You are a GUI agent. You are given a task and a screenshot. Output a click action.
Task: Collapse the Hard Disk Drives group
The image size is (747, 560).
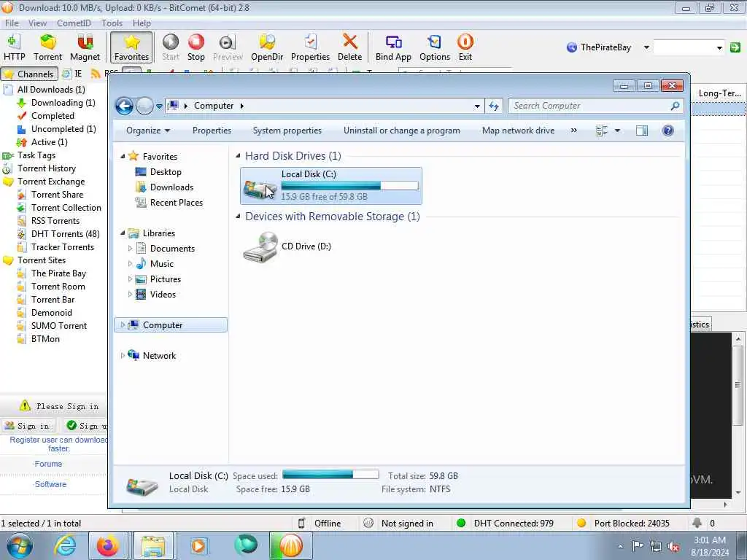tap(239, 156)
